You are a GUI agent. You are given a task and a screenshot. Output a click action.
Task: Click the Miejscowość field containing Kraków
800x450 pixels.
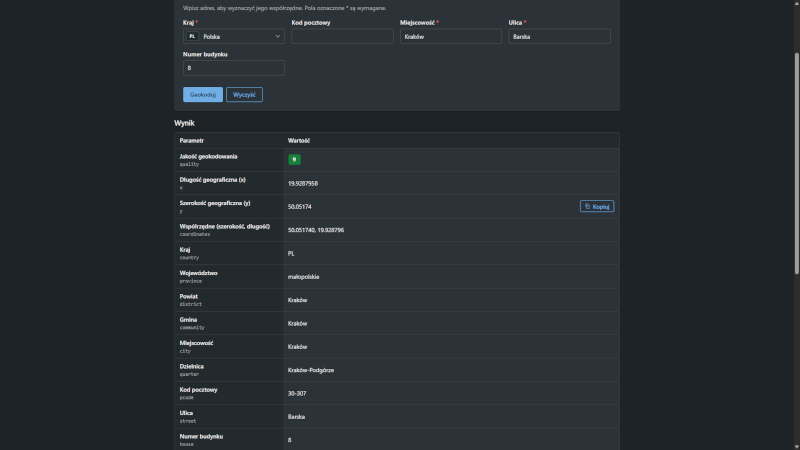(x=451, y=36)
